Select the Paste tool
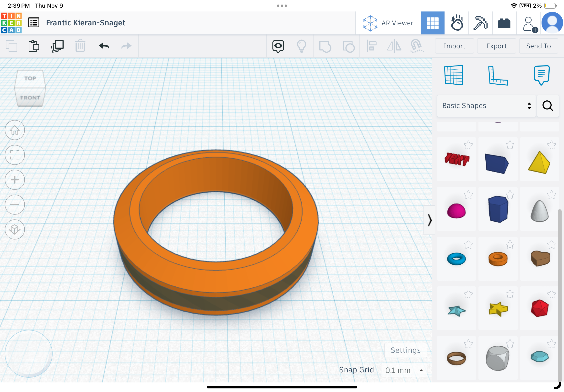This screenshot has width=564, height=392. tap(34, 46)
